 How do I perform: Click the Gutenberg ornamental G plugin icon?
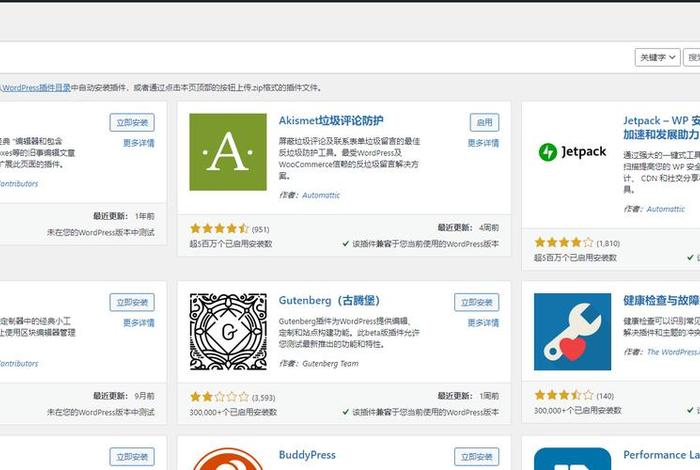(x=228, y=332)
